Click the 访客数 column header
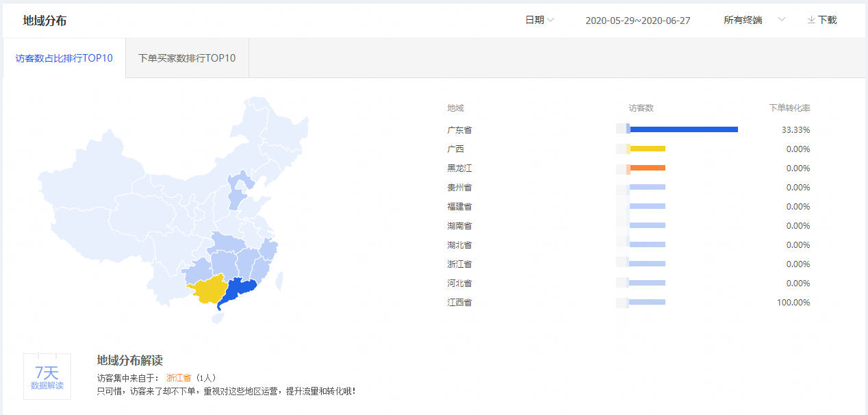The image size is (868, 415). (641, 108)
